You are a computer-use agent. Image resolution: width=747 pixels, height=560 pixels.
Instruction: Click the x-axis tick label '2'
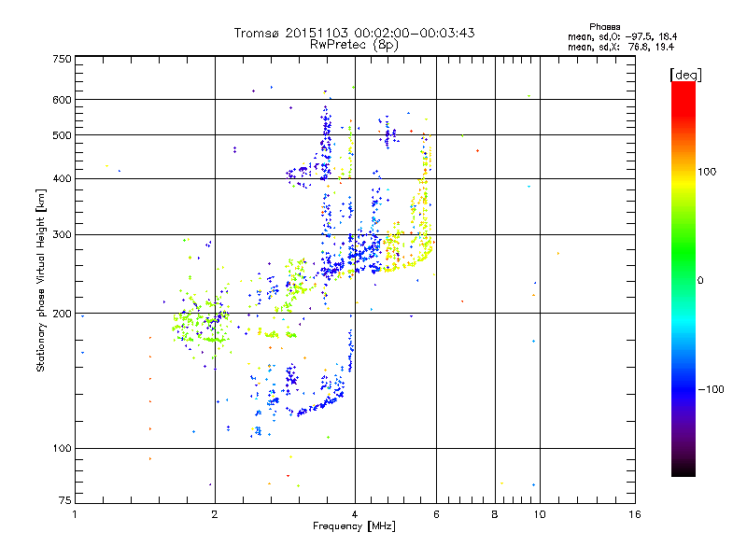215,514
